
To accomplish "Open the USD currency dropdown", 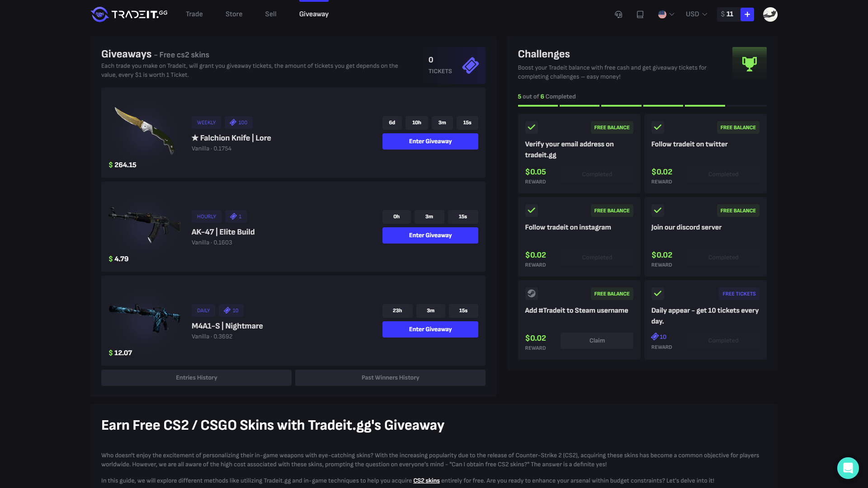I will point(696,14).
